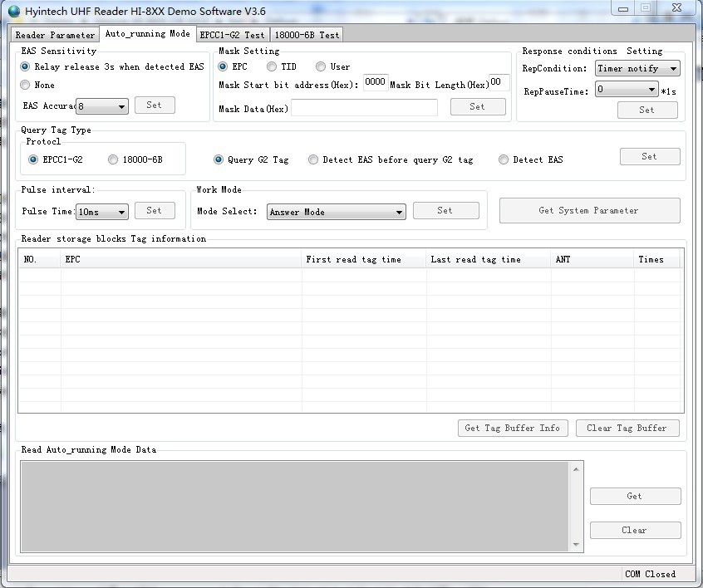Screen dimensions: 703x588
Task: Click Get System Parameter button
Action: click(589, 211)
